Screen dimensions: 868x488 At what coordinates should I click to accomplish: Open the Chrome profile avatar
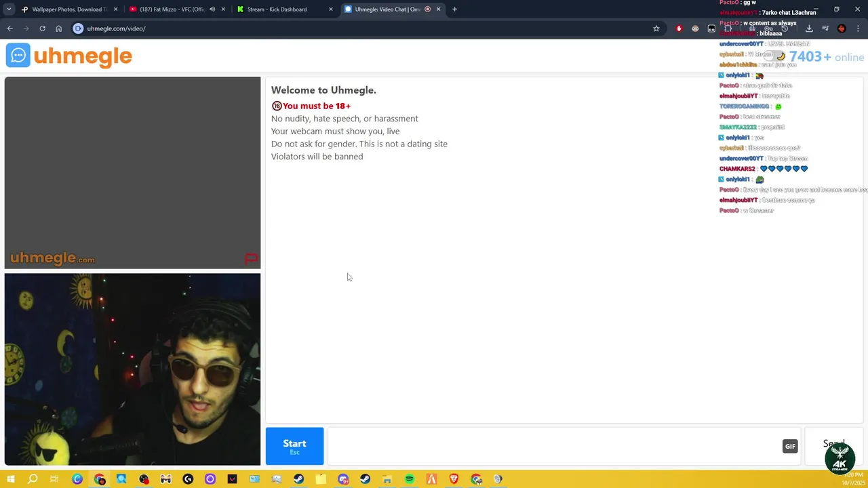[842, 28]
